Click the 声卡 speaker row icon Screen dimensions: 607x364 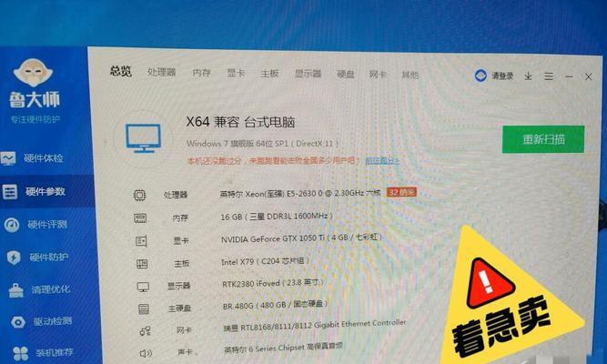(x=146, y=353)
